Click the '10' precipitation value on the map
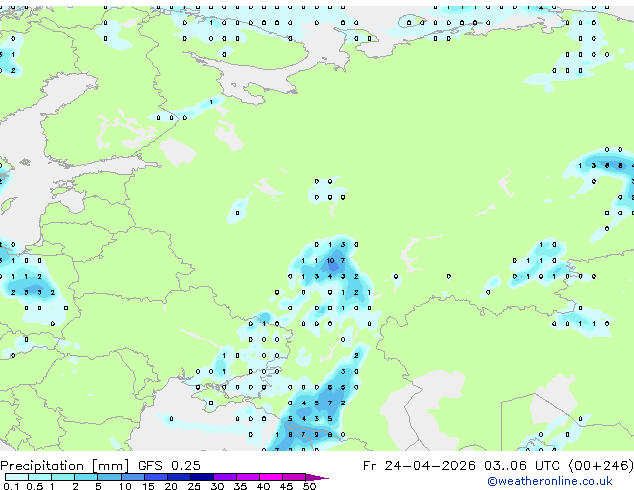 330,260
